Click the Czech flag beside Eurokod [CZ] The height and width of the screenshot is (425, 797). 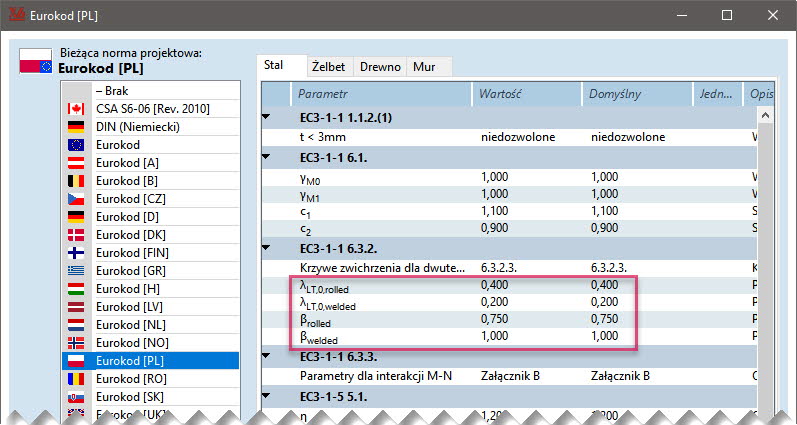76,199
